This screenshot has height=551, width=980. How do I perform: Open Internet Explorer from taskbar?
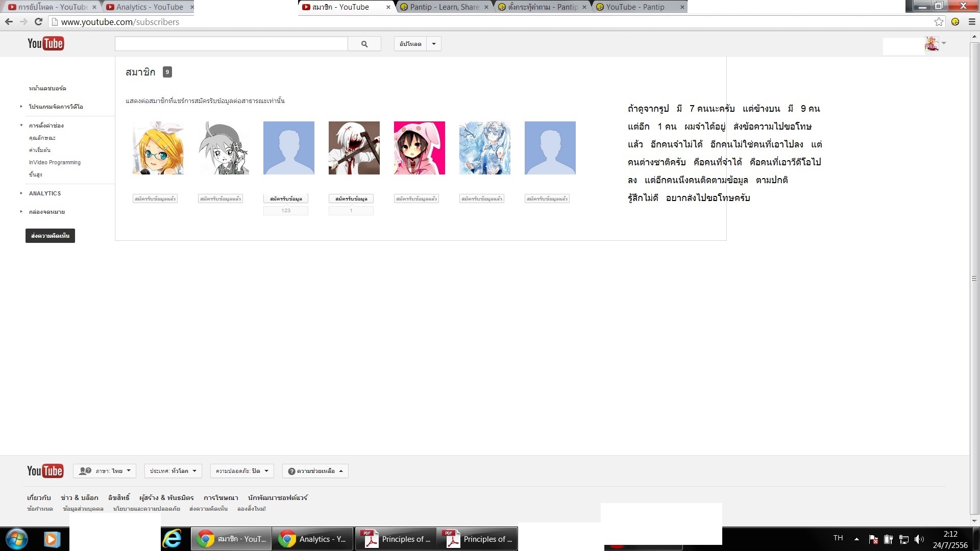(172, 539)
